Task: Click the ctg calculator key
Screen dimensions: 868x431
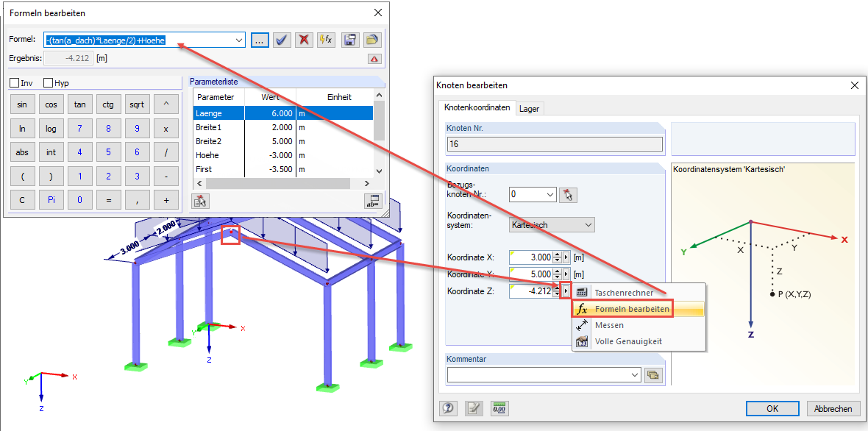Action: tap(109, 104)
